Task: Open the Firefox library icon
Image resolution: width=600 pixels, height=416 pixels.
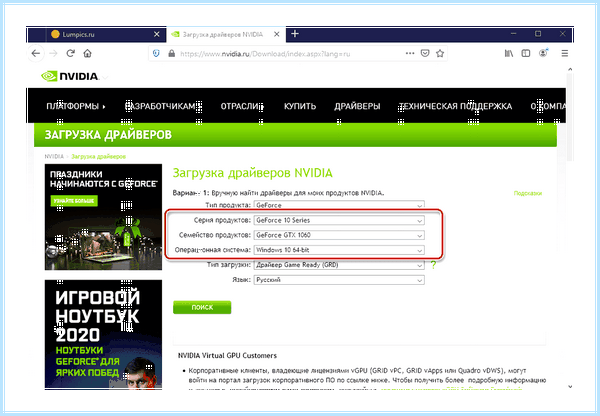Action: (509, 53)
